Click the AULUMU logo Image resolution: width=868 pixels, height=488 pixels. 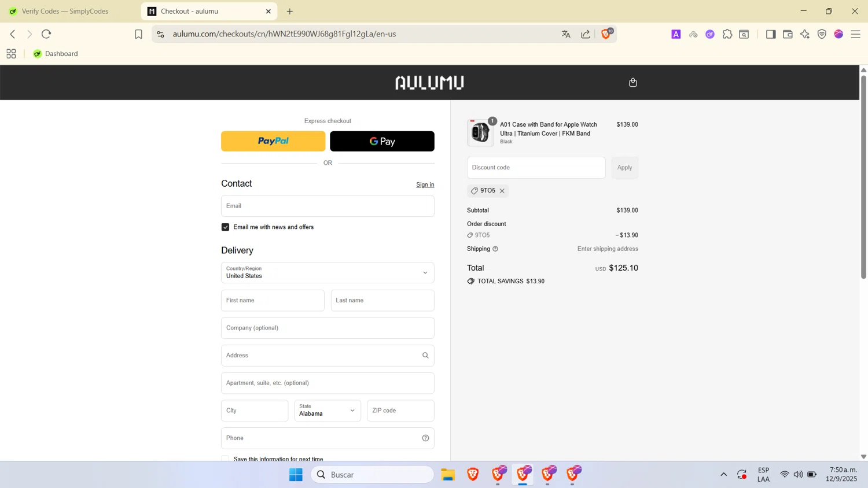(x=429, y=83)
